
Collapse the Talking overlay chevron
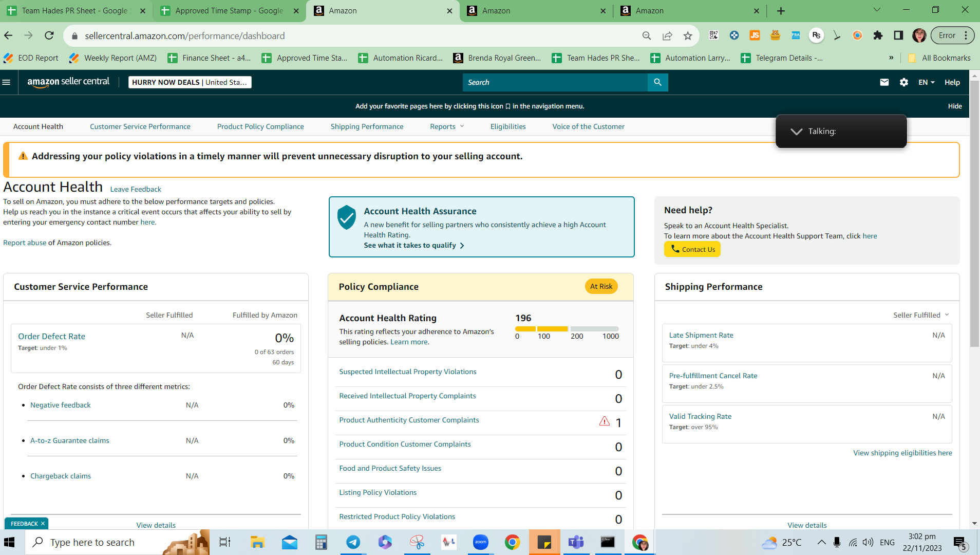pos(796,132)
